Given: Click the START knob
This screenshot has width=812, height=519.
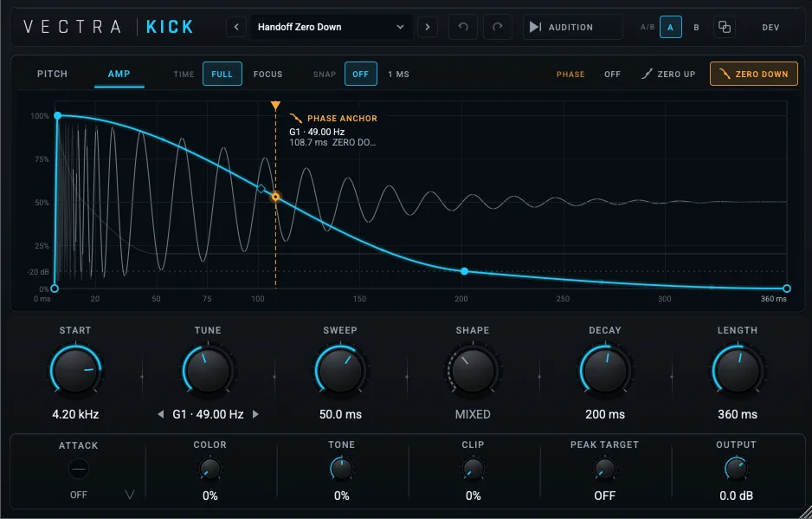Looking at the screenshot, I should [75, 370].
